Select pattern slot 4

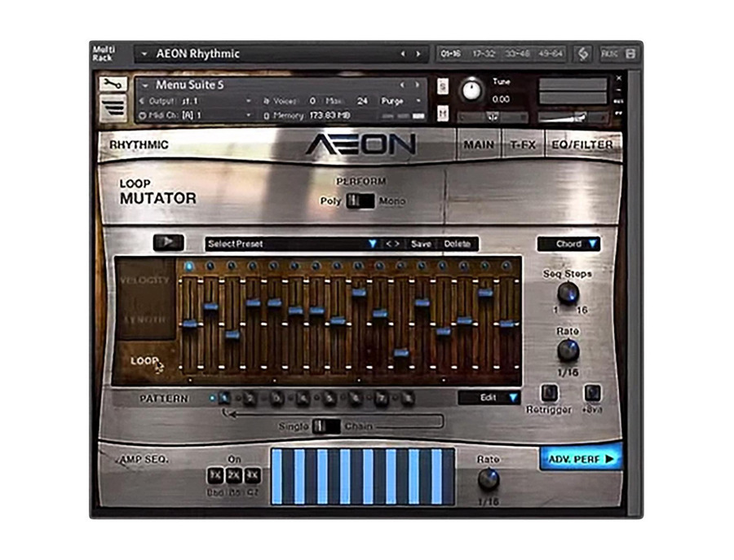(x=303, y=398)
